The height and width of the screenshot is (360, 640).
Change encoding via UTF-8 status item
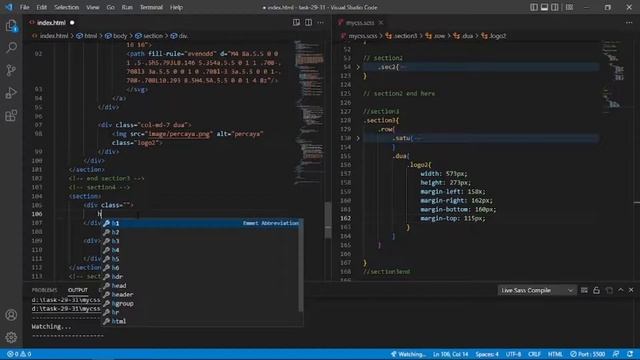(x=513, y=354)
